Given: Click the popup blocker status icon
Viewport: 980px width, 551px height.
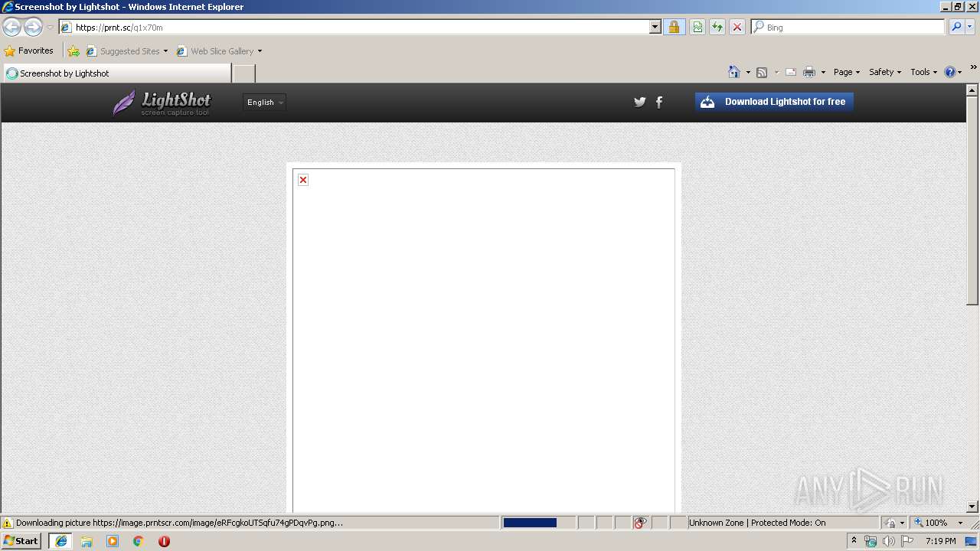Looking at the screenshot, I should click(640, 523).
